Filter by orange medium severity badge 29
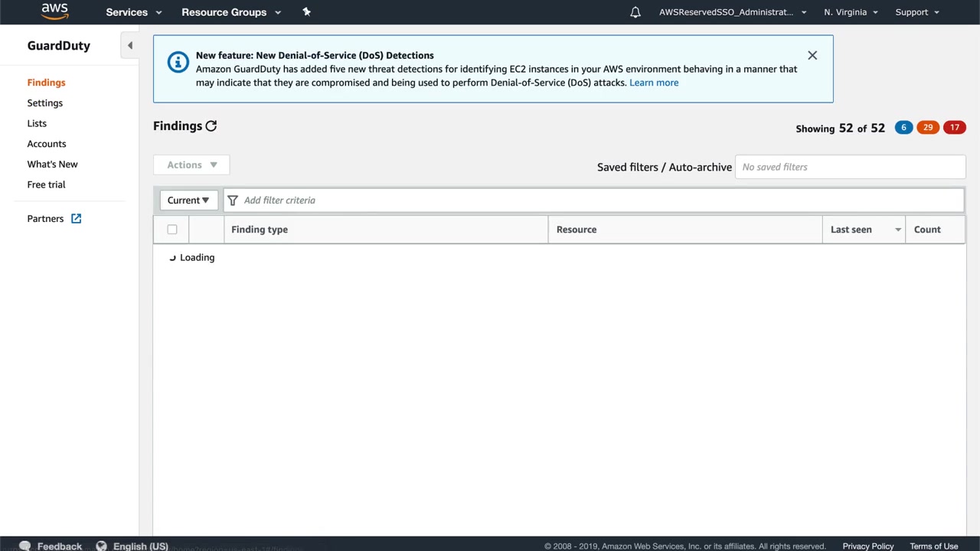This screenshot has width=980, height=551. pyautogui.click(x=928, y=128)
